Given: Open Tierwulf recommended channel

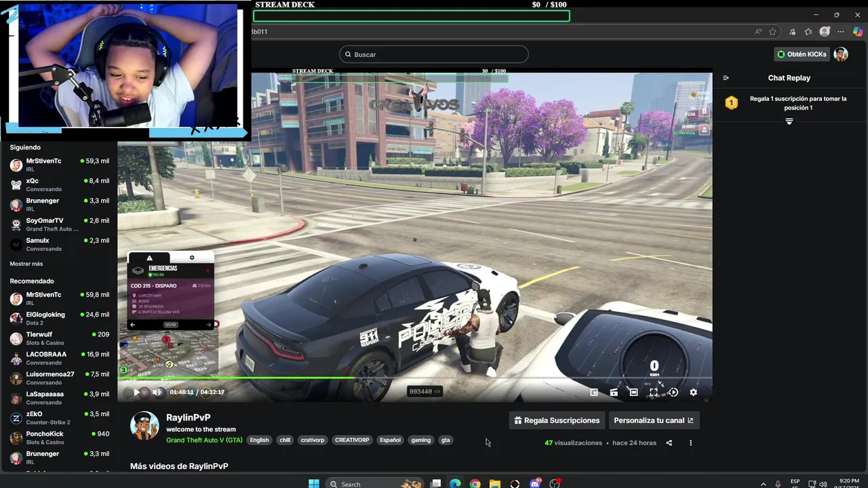Looking at the screenshot, I should (x=60, y=338).
